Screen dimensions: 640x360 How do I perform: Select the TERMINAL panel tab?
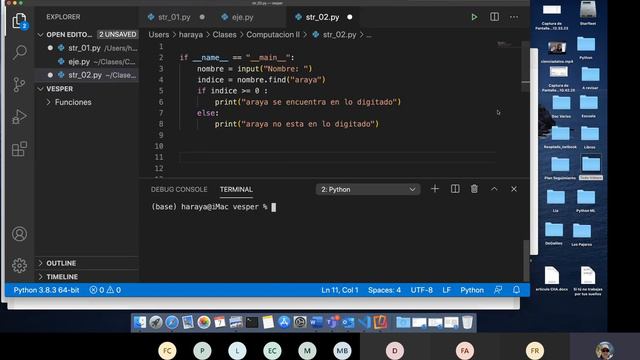[x=236, y=189]
